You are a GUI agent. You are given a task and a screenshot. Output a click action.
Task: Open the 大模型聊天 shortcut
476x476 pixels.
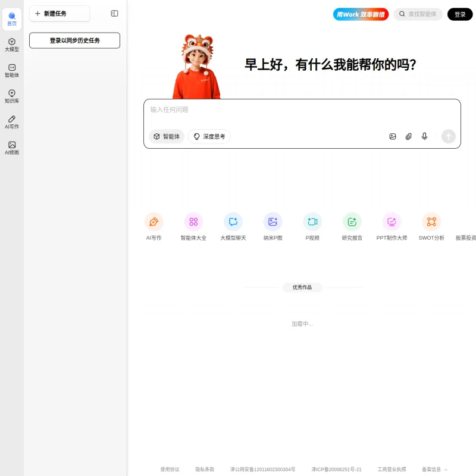[x=233, y=227]
